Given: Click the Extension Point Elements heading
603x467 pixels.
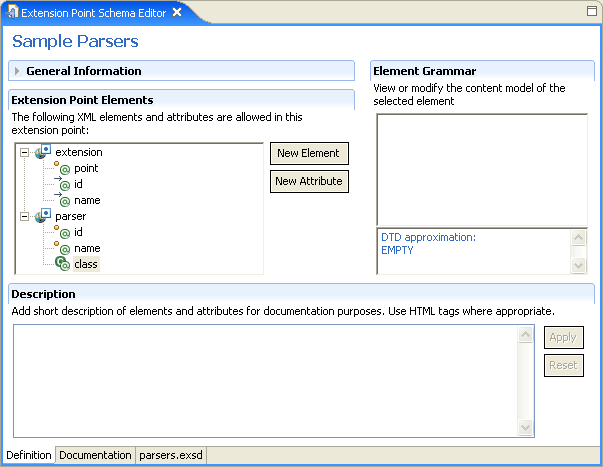Looking at the screenshot, I should pos(82,100).
